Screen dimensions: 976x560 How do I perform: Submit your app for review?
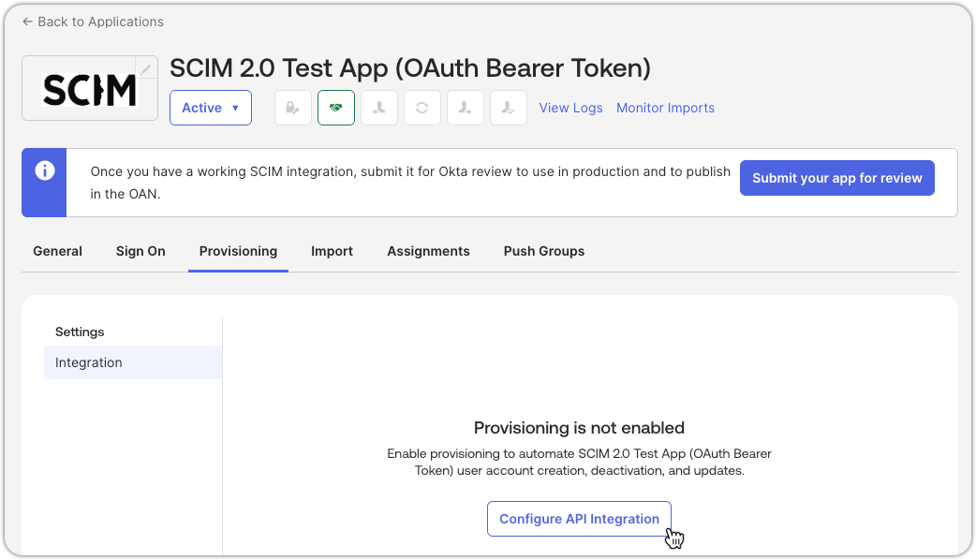click(837, 178)
